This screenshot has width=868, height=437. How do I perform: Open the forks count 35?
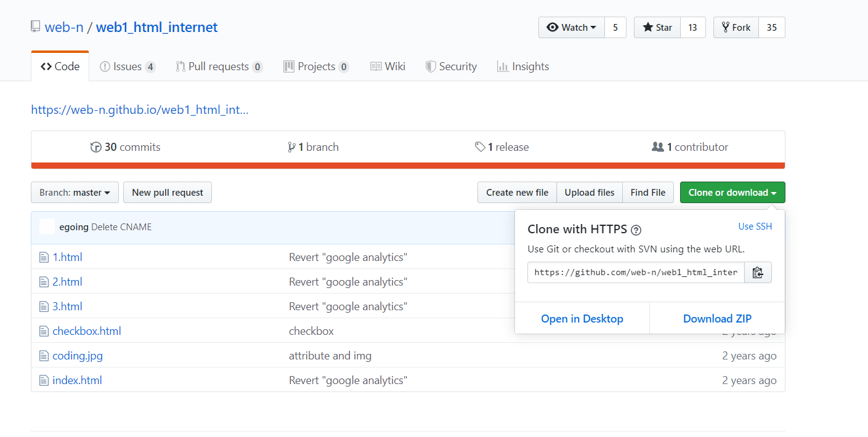[x=772, y=28]
